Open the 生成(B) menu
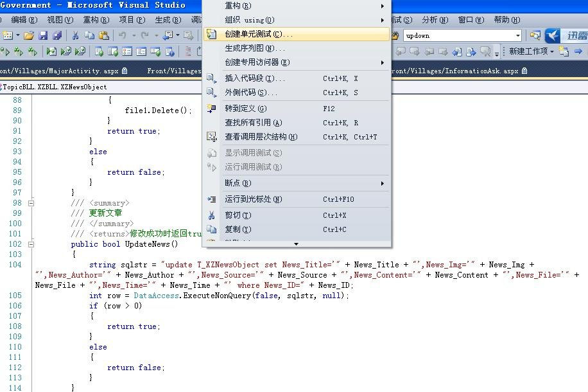 pos(168,19)
